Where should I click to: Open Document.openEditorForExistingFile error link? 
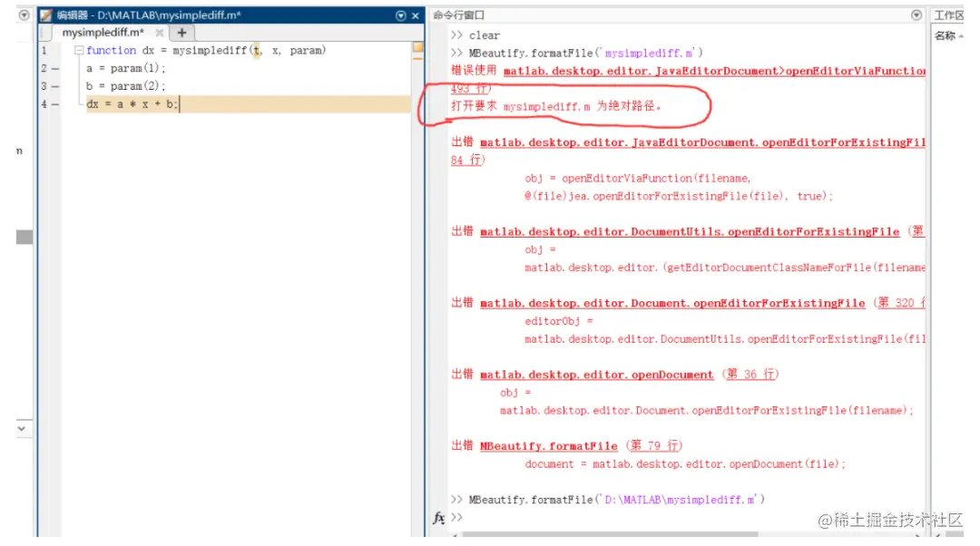672,303
